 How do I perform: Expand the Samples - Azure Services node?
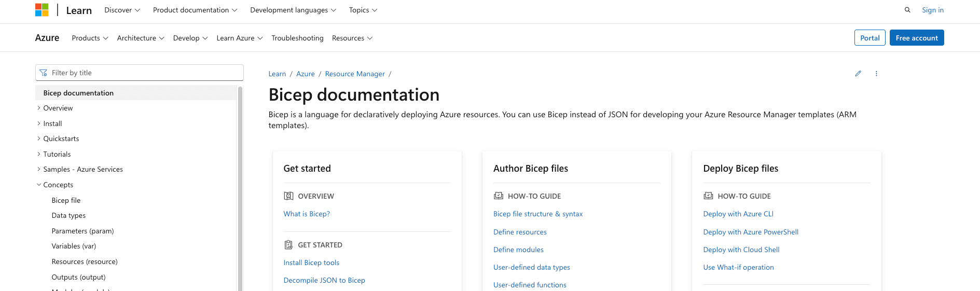(x=39, y=169)
